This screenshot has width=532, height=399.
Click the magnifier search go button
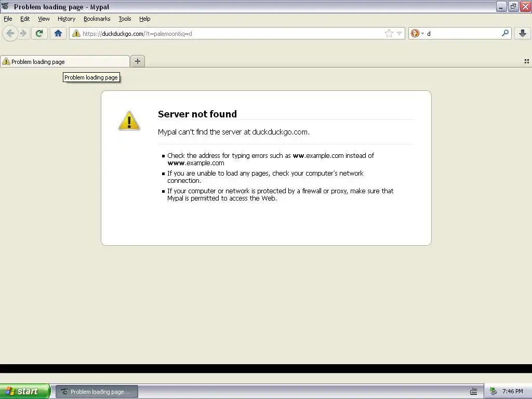pyautogui.click(x=505, y=33)
